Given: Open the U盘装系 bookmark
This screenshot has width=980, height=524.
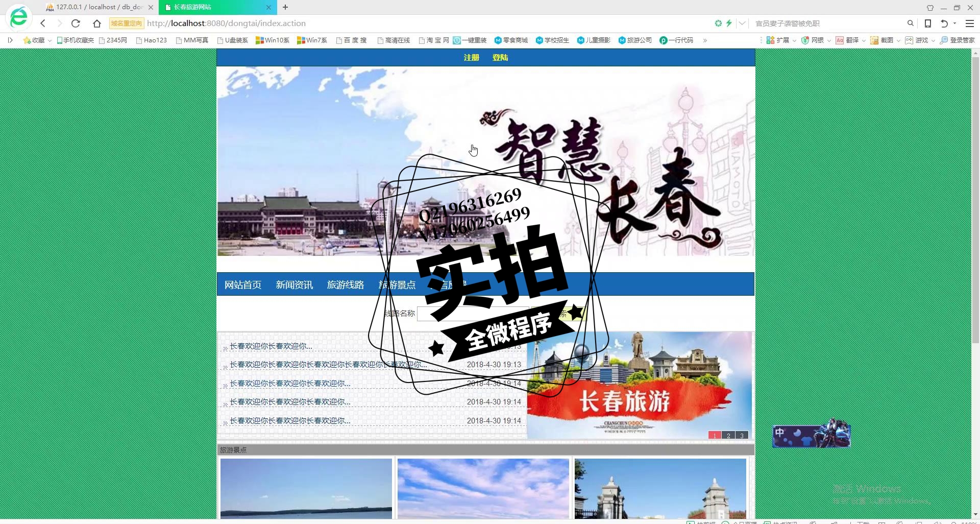Looking at the screenshot, I should coord(233,40).
